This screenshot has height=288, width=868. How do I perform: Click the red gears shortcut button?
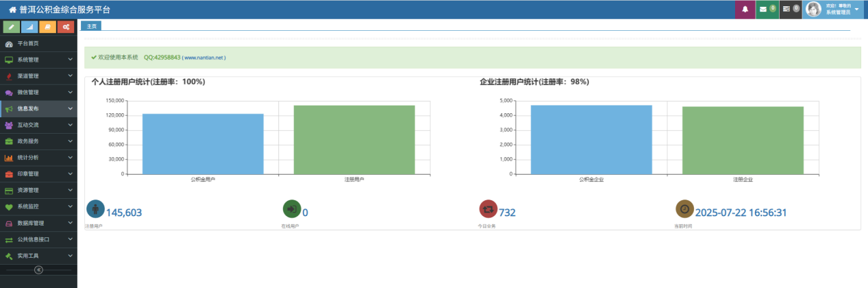pos(66,27)
